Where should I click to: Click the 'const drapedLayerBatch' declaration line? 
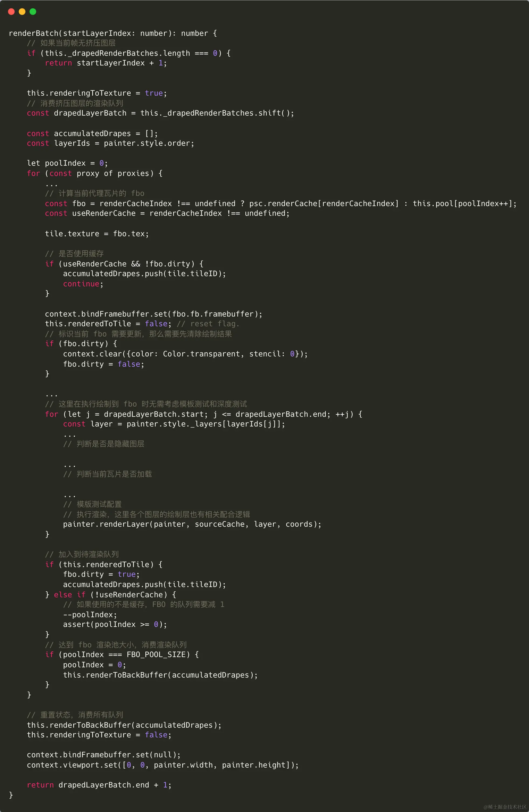[x=160, y=113]
